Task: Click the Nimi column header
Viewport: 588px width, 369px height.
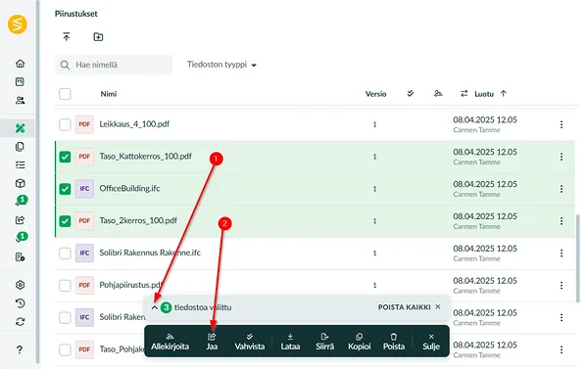Action: [x=109, y=94]
